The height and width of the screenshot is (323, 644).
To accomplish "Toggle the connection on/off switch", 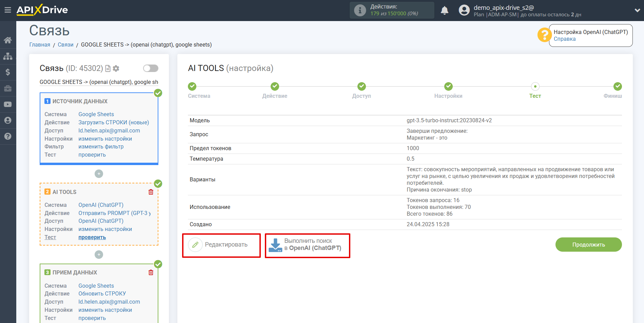I will (151, 68).
